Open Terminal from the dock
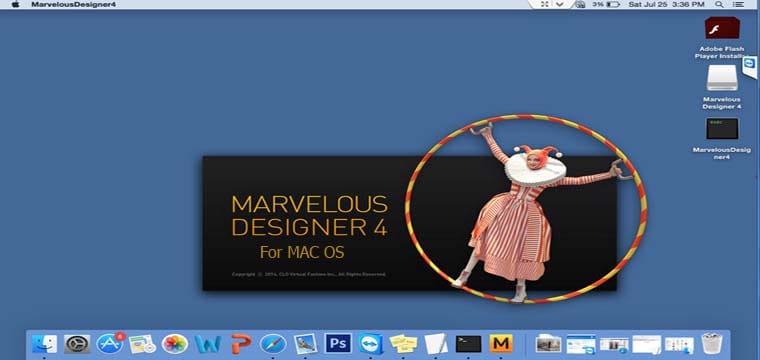The width and height of the screenshot is (760, 360). [x=469, y=344]
